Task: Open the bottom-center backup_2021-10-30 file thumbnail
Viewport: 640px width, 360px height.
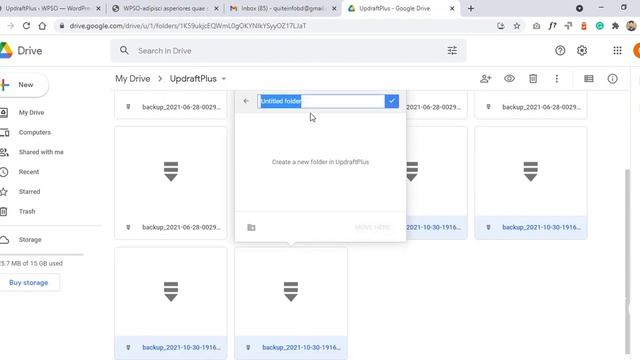Action: [291, 292]
